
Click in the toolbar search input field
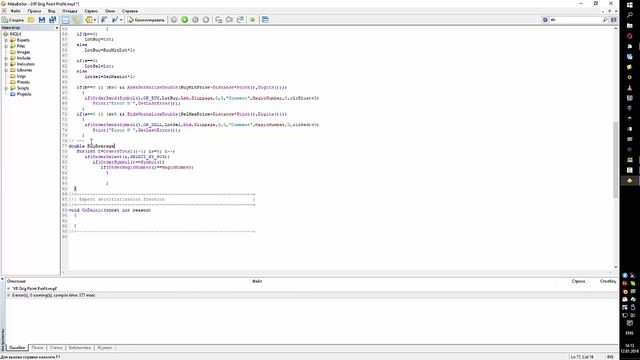(575, 20)
